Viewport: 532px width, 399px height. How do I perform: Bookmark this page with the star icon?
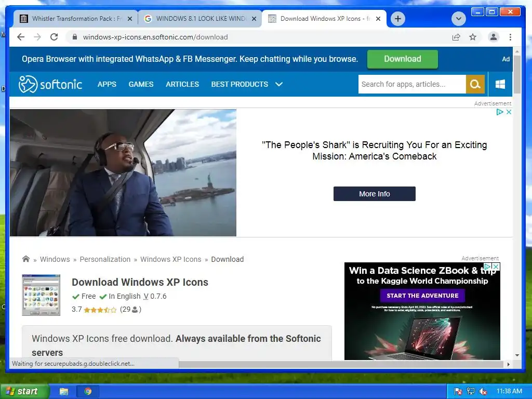pos(473,37)
